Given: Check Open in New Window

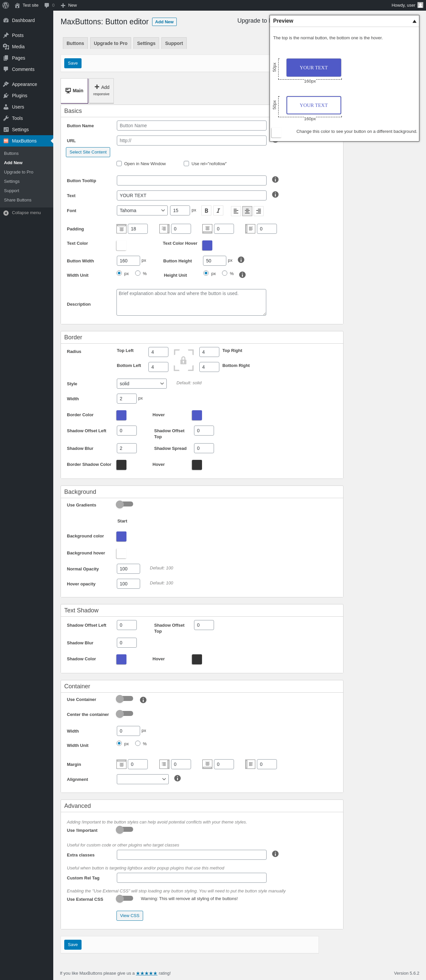Looking at the screenshot, I should (x=119, y=163).
